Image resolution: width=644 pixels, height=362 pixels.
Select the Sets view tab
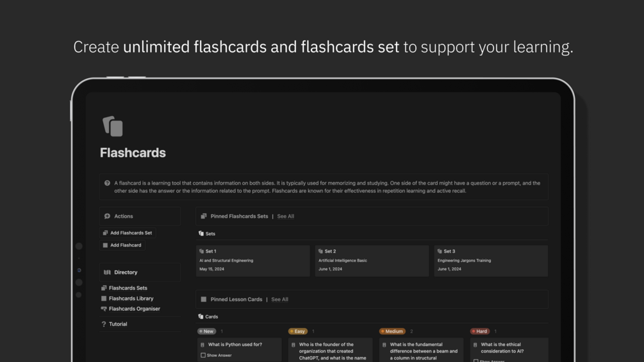(x=207, y=234)
